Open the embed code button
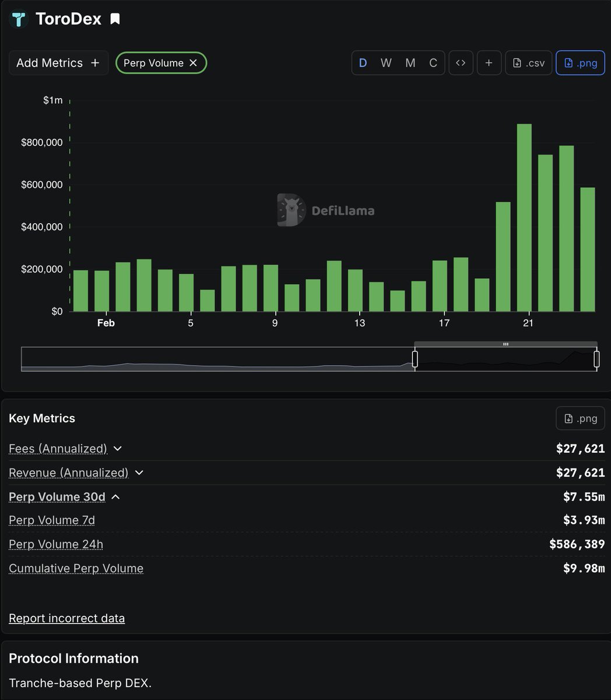Viewport: 611px width, 700px height. [x=461, y=63]
